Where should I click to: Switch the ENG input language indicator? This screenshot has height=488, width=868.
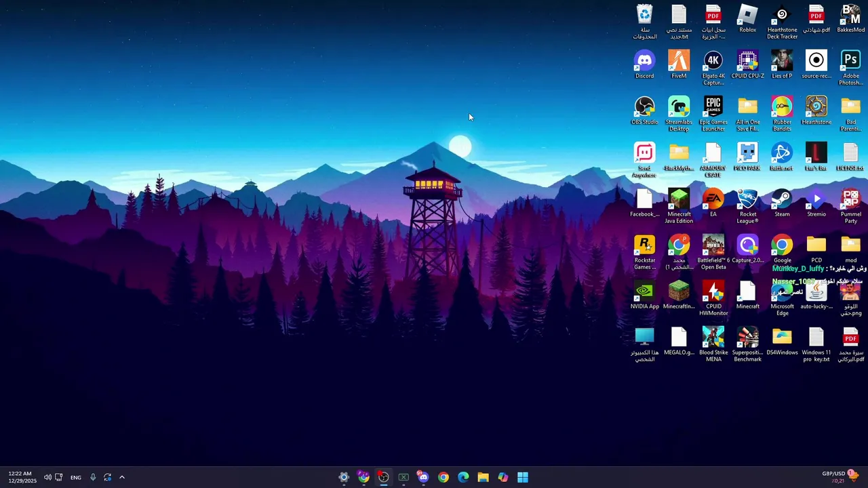75,477
